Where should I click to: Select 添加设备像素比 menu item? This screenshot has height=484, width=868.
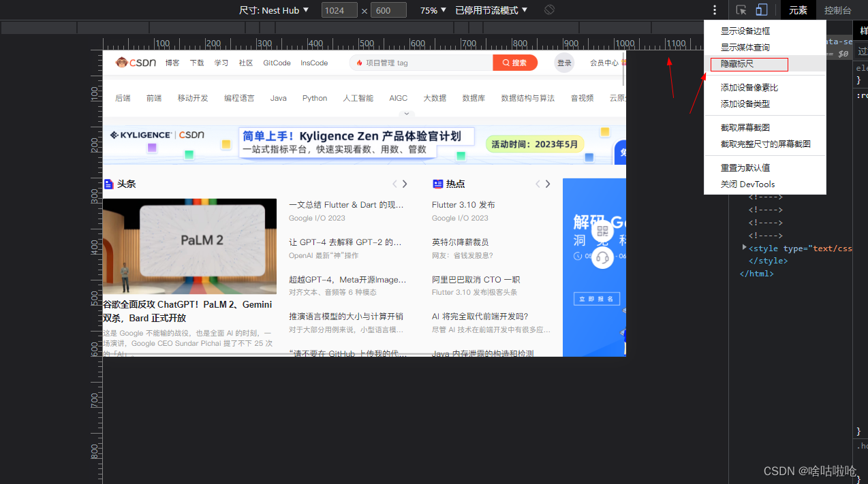click(765, 87)
